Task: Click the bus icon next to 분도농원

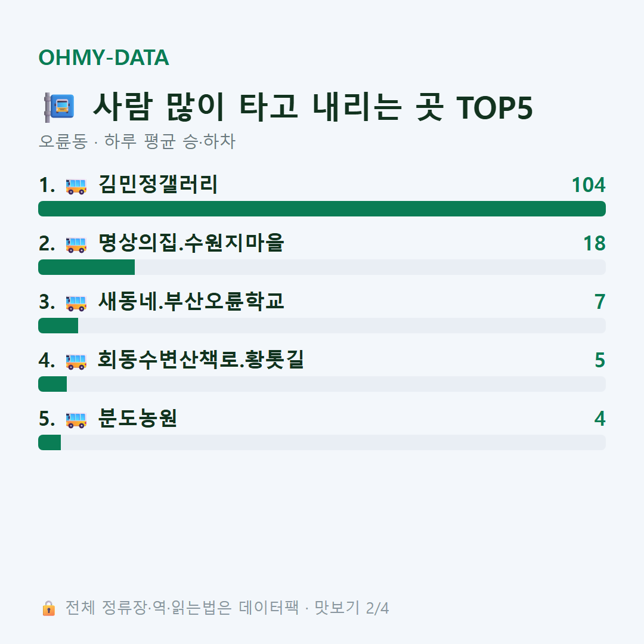Action: point(76,420)
